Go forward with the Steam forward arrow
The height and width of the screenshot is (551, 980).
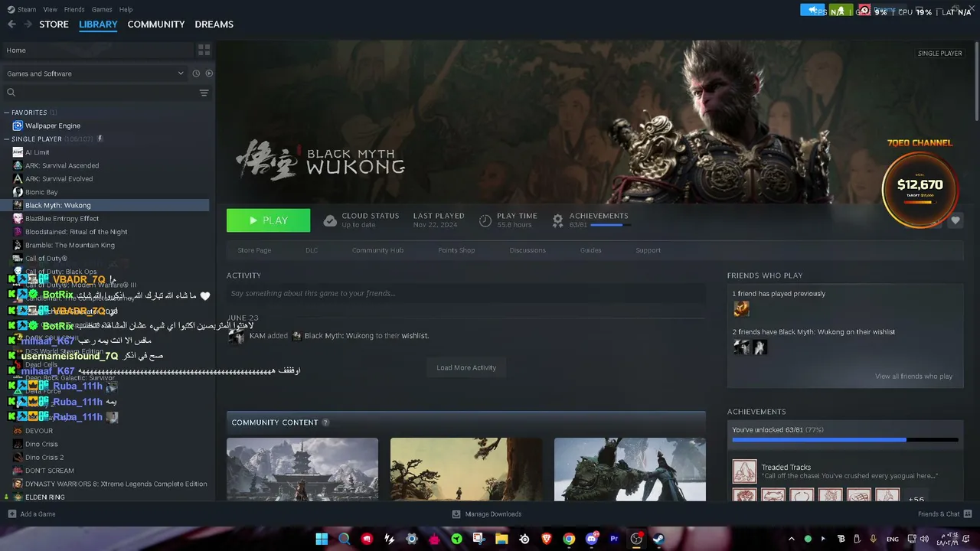click(28, 24)
